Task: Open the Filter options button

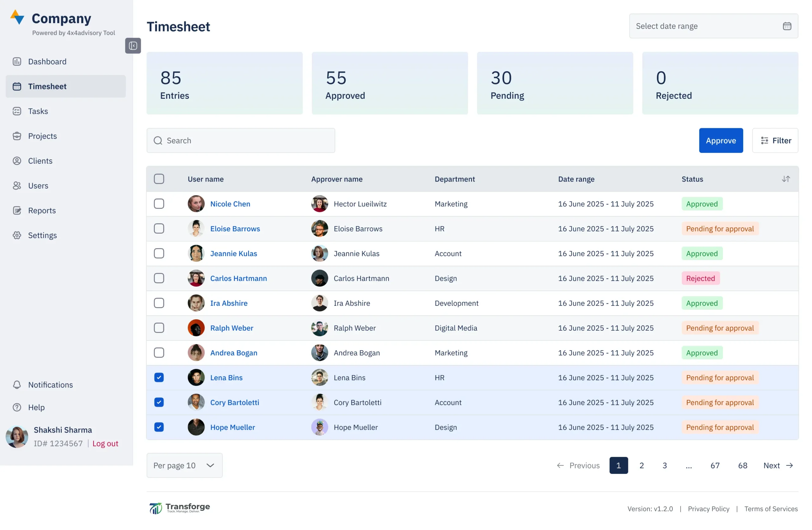Action: [x=775, y=141]
